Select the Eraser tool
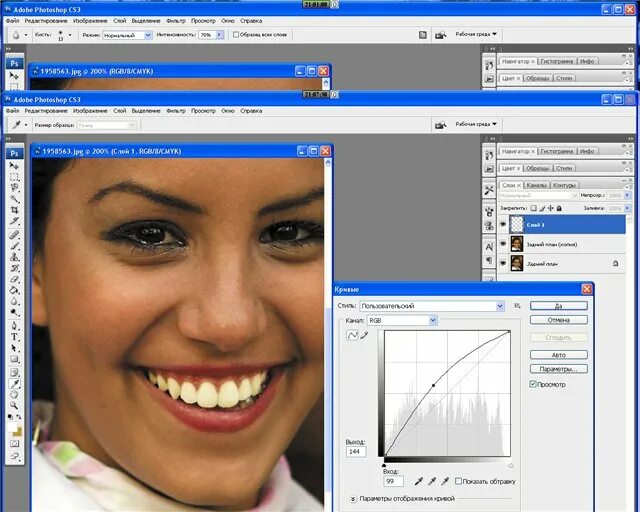The height and width of the screenshot is (512, 640). [x=14, y=279]
